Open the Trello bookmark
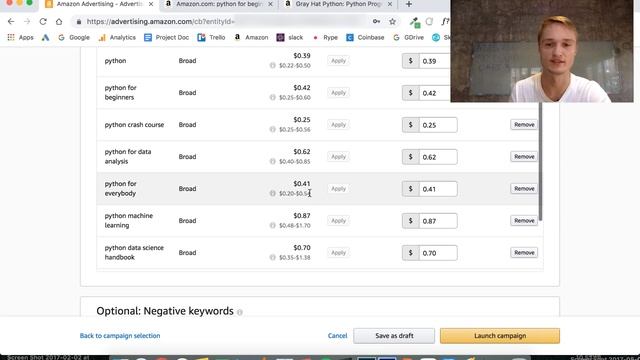Image resolution: width=640 pixels, height=360 pixels. 211,37
